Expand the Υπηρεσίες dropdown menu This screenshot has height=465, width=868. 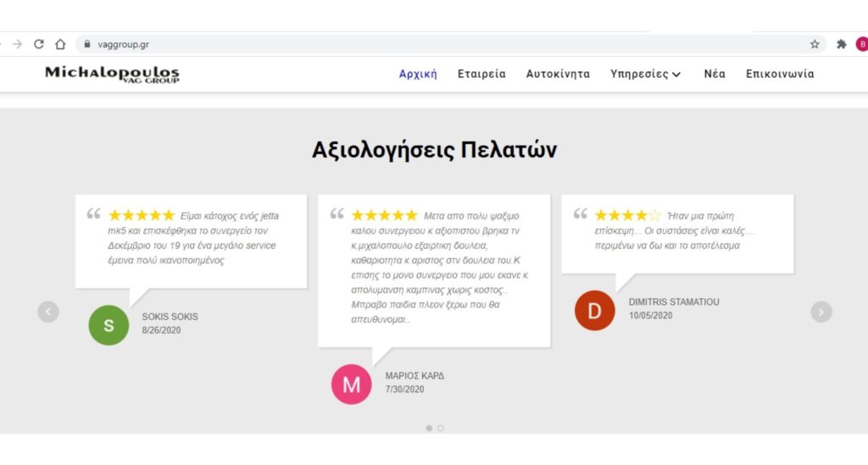point(645,75)
